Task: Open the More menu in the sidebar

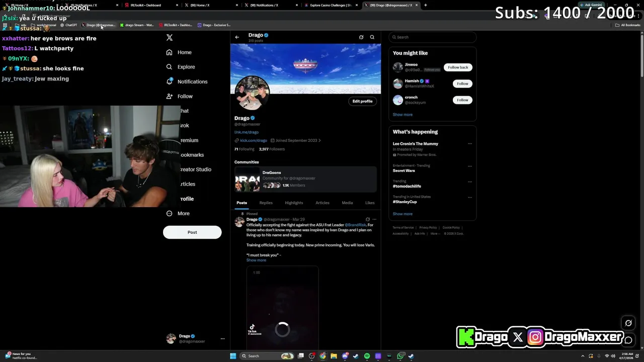Action: pyautogui.click(x=178, y=213)
